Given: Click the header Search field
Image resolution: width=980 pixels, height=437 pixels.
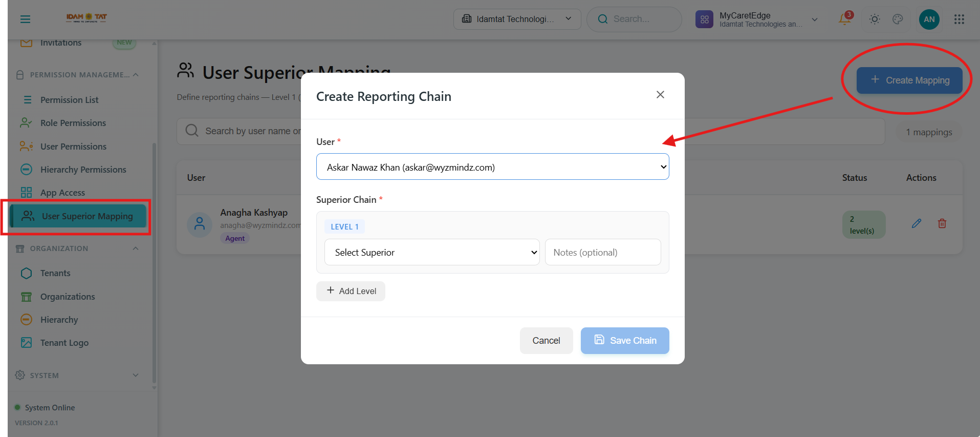Looking at the screenshot, I should pyautogui.click(x=634, y=19).
